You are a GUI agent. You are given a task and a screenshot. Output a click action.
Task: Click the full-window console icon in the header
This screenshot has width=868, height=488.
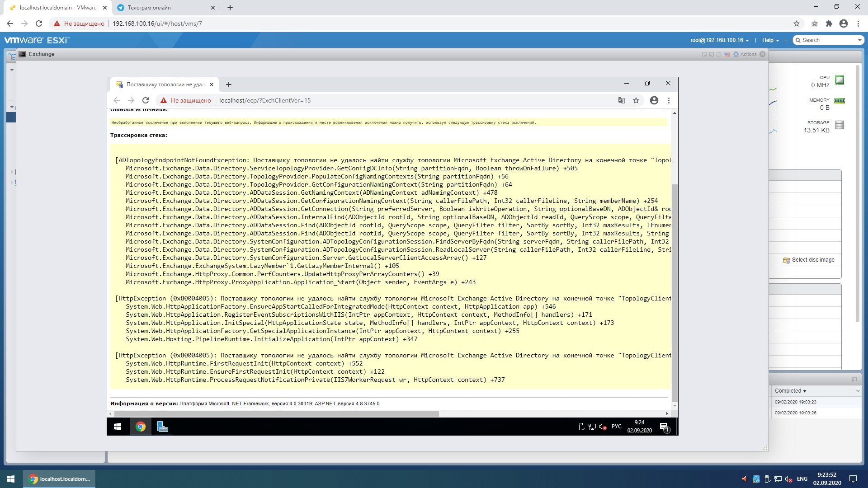point(719,54)
